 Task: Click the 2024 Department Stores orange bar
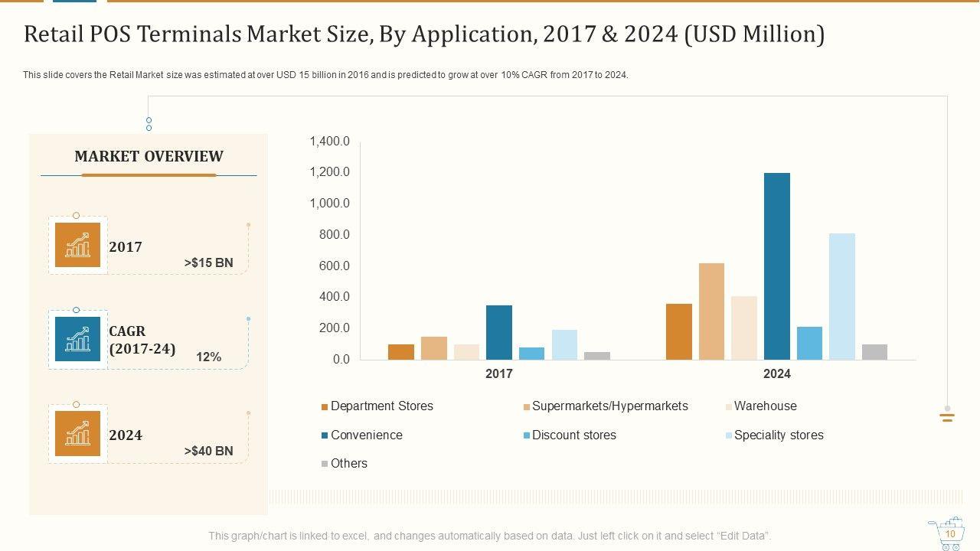678,331
